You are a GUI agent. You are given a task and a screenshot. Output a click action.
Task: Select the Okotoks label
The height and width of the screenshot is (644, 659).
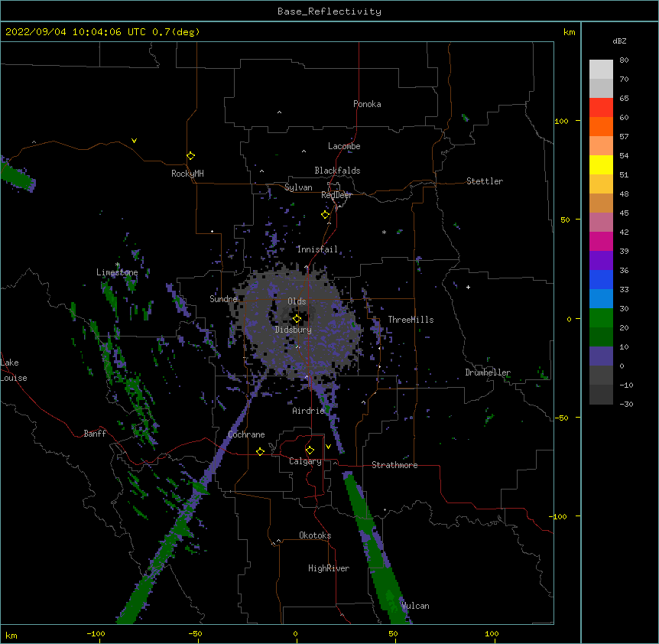coord(315,535)
